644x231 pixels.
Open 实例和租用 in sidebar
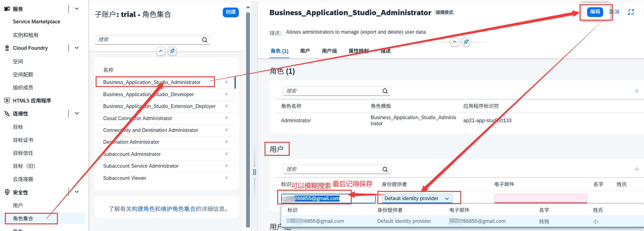pyautogui.click(x=25, y=35)
